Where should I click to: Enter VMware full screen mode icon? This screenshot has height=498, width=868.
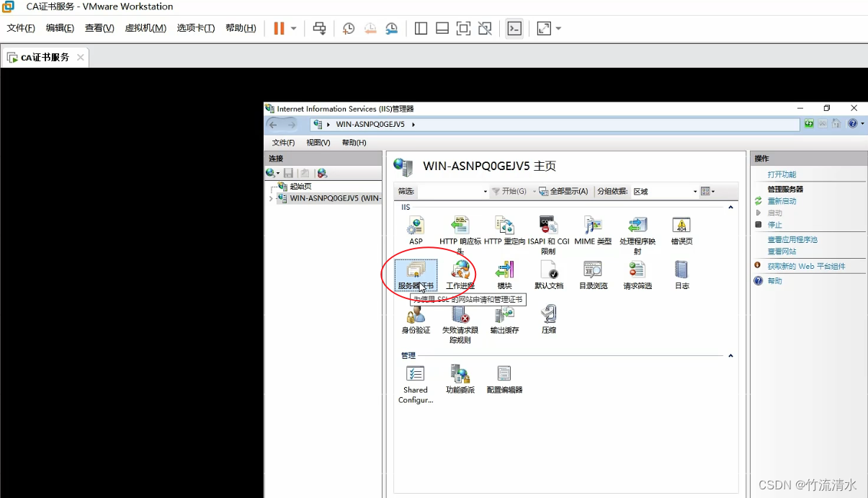(x=464, y=28)
